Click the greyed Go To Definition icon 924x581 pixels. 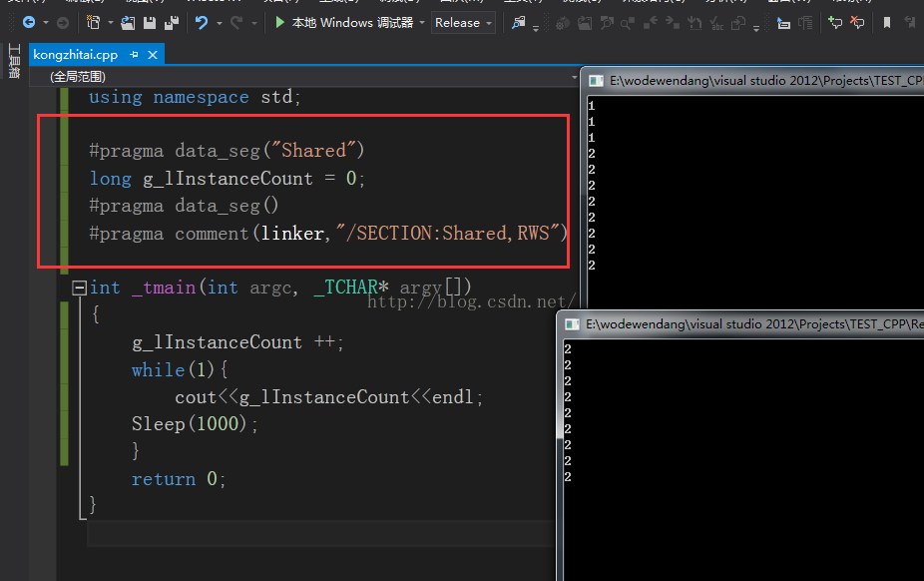563,23
